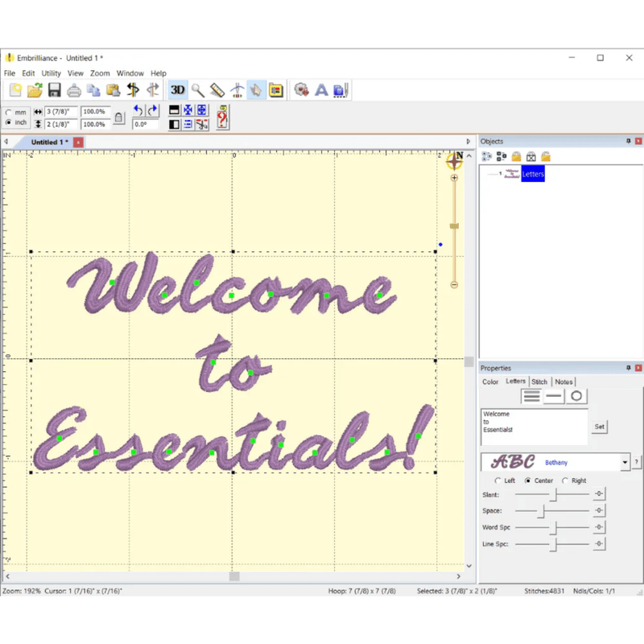Click the scissors trim icon
The height and width of the screenshot is (644, 644).
pos(202,125)
